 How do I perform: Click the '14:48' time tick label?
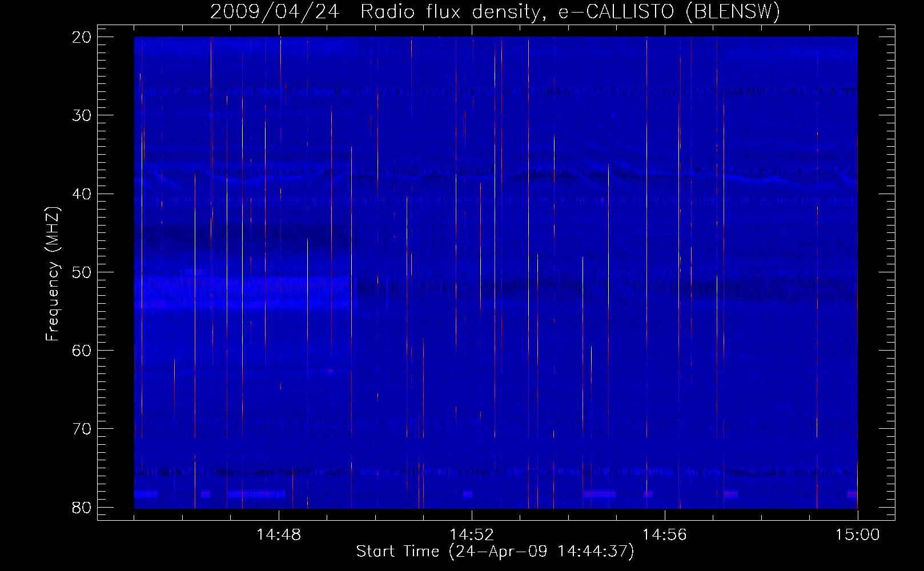pos(279,535)
